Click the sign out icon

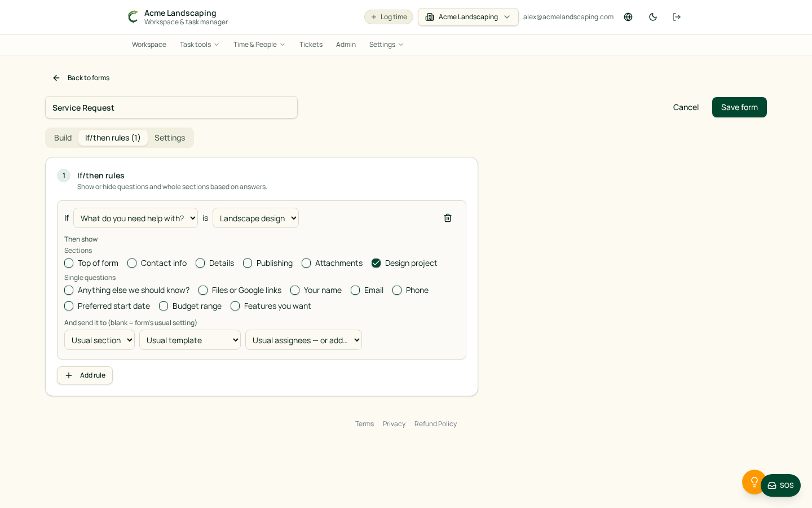pos(677,17)
